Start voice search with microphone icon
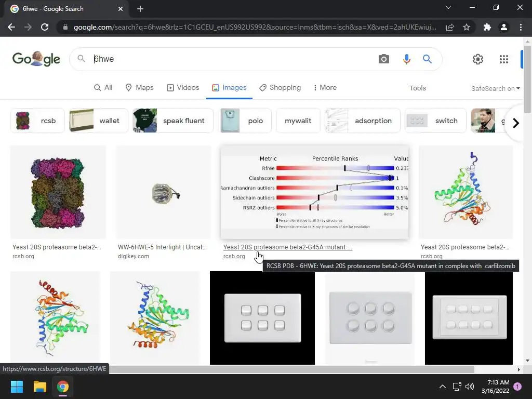This screenshot has width=532, height=399. point(406,59)
